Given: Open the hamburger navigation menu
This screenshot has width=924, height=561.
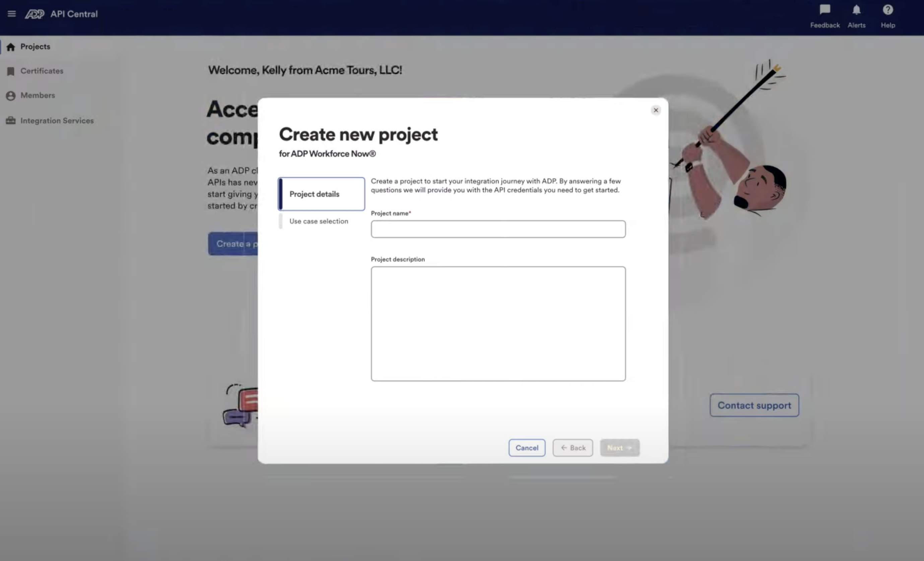Looking at the screenshot, I should [12, 14].
